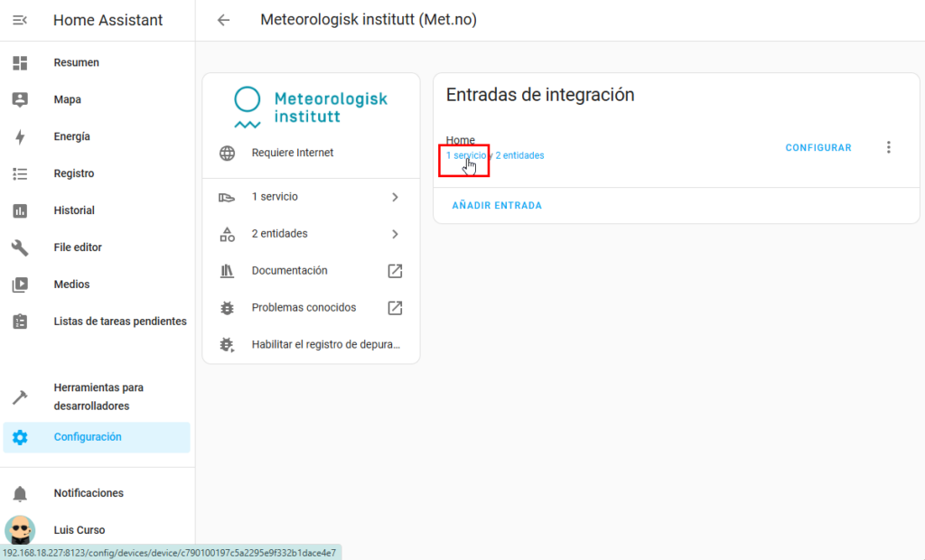Screen dimensions: 925x560
Task: Select the File editor wrench icon
Action: [x=20, y=247]
